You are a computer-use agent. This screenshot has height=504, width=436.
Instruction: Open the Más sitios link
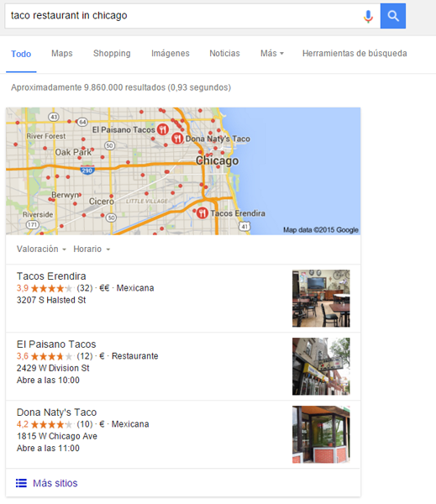pos(55,483)
